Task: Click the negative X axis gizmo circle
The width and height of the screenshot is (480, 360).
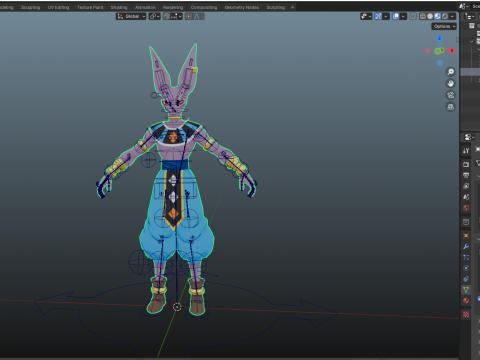Action: [x=428, y=51]
